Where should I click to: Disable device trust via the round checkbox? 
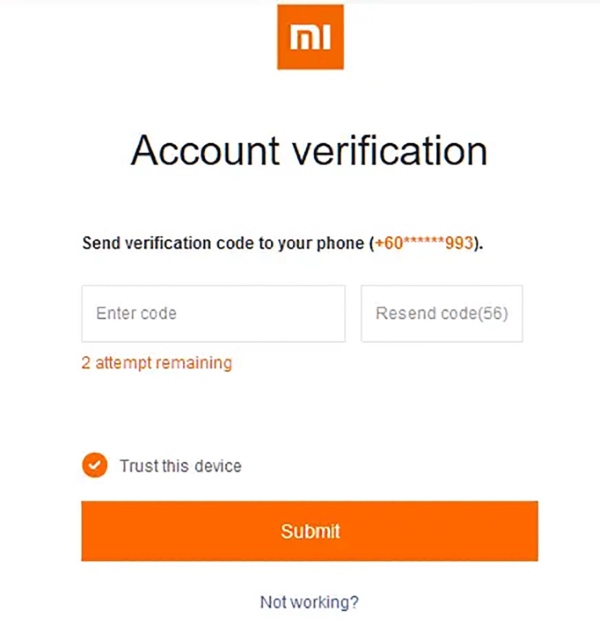[x=95, y=465]
